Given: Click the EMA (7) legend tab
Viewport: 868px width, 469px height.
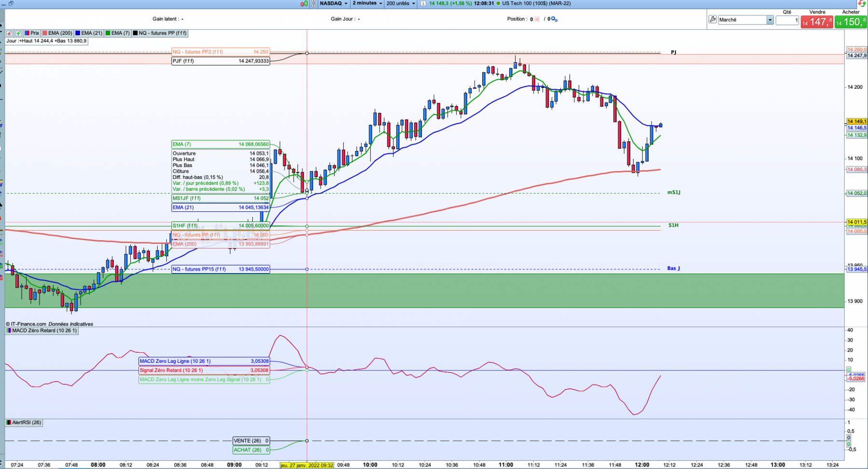Looking at the screenshot, I should click(118, 33).
